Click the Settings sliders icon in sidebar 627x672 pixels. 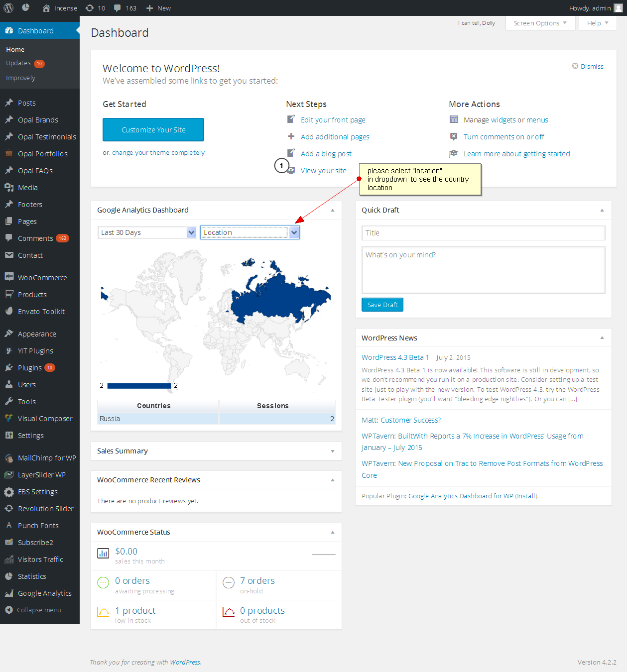[9, 435]
